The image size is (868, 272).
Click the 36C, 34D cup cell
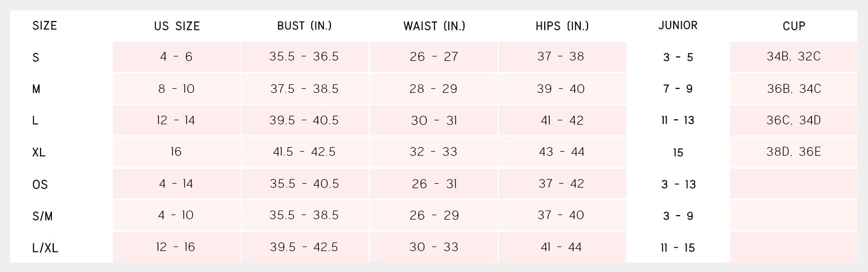(794, 120)
